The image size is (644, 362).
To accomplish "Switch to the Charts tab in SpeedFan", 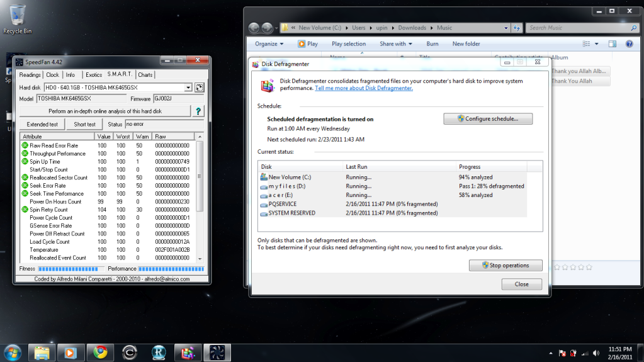I will point(145,75).
